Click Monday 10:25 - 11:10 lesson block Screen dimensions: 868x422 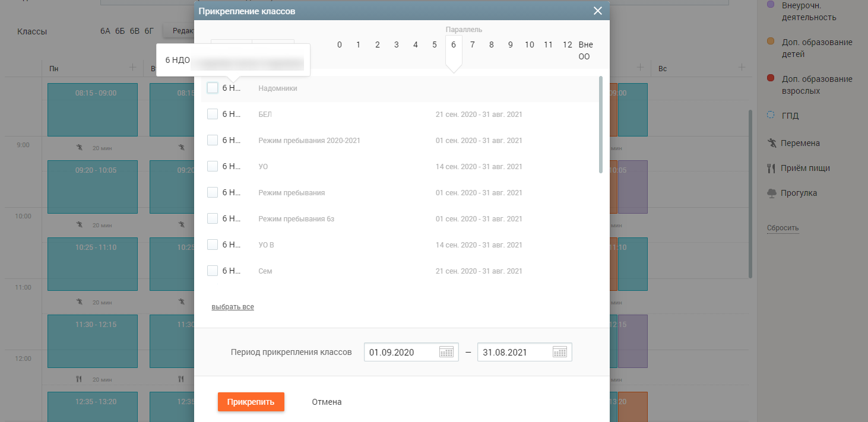coord(93,264)
